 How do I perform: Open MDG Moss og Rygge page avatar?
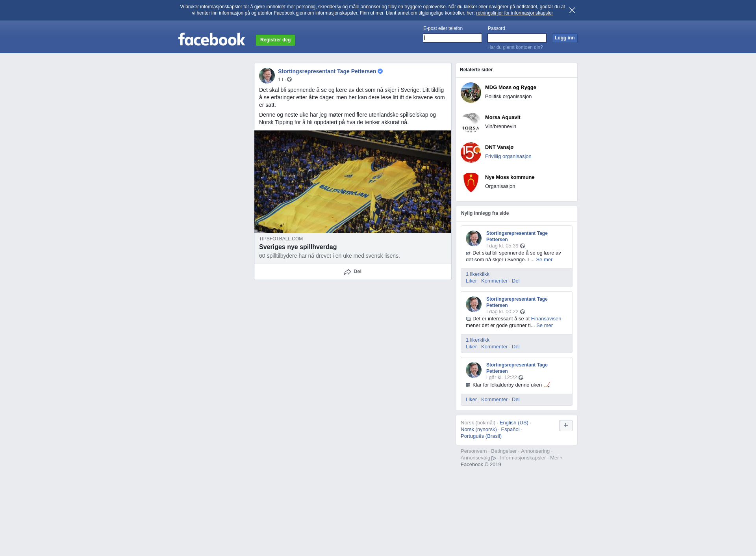[x=471, y=93]
